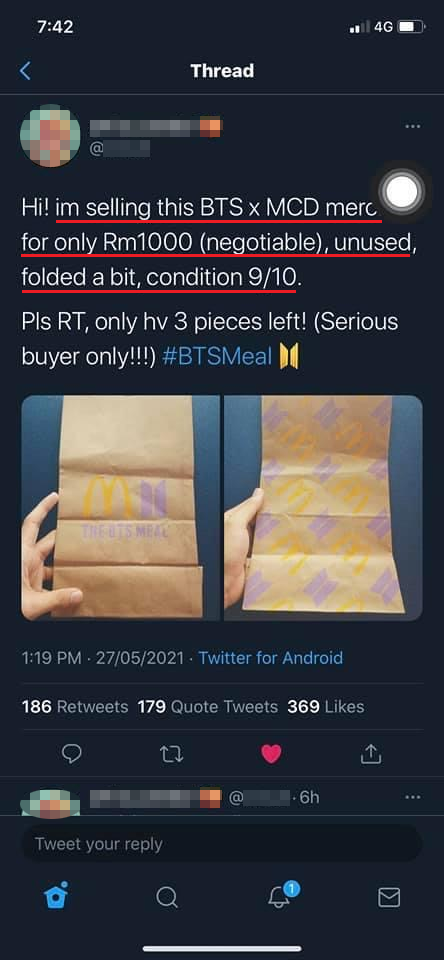The image size is (444, 960).
Task: Switch to the Search tab
Action: (167, 898)
